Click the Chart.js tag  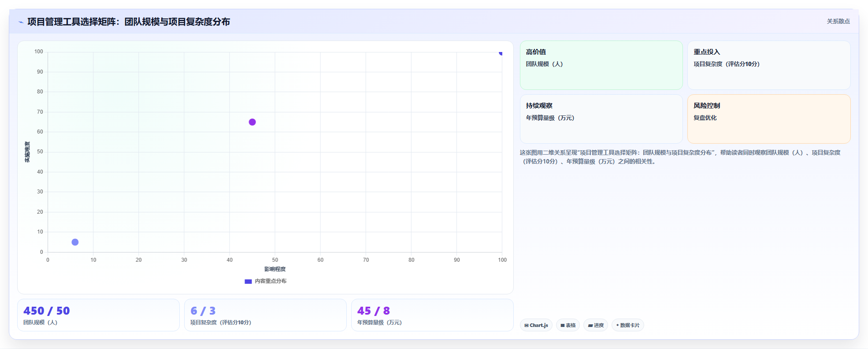pos(536,325)
